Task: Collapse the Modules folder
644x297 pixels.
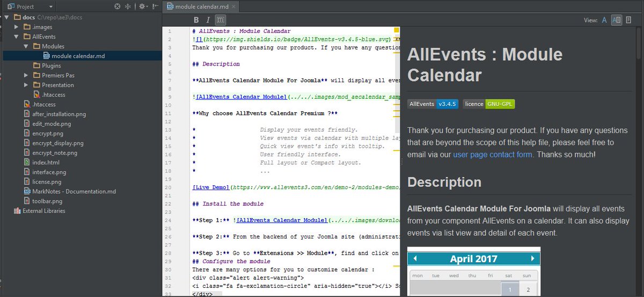Action: (26, 46)
